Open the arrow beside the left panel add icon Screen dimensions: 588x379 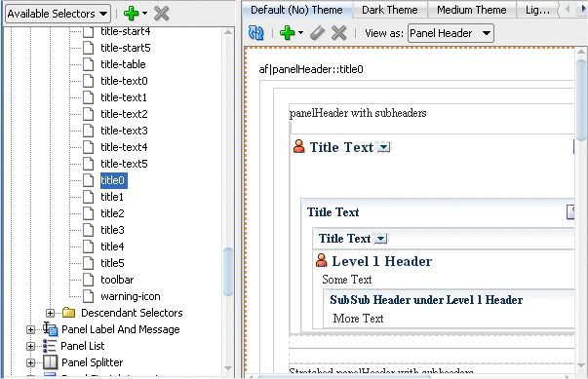tap(144, 14)
